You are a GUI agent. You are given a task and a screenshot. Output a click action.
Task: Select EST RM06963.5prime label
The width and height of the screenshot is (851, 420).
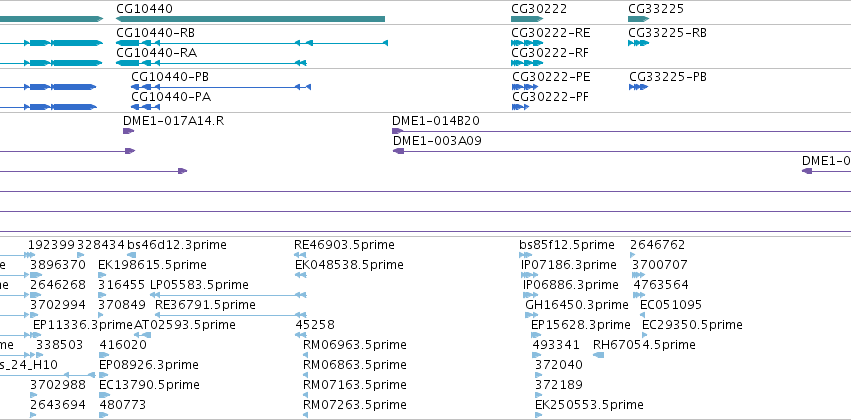(354, 345)
